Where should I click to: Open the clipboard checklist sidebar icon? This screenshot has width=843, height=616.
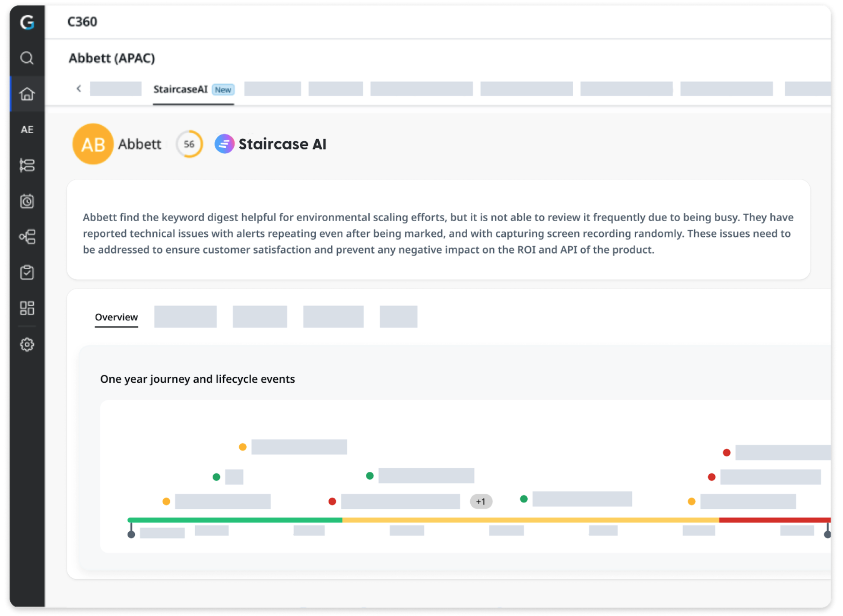(x=27, y=272)
